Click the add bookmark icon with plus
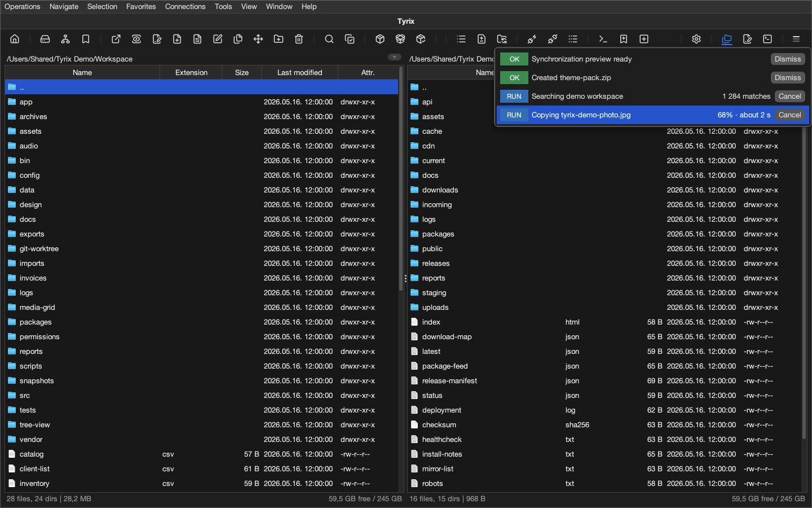The height and width of the screenshot is (508, 812). click(624, 39)
